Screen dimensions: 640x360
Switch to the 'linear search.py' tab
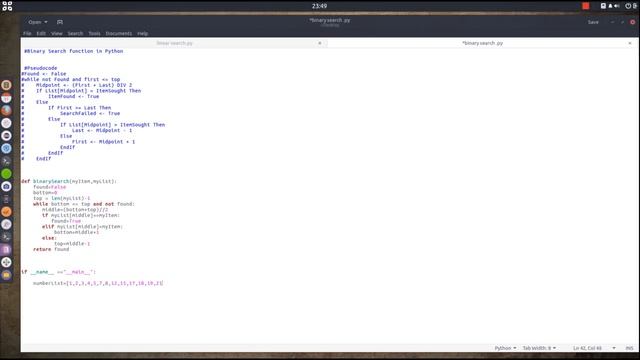(x=174, y=43)
